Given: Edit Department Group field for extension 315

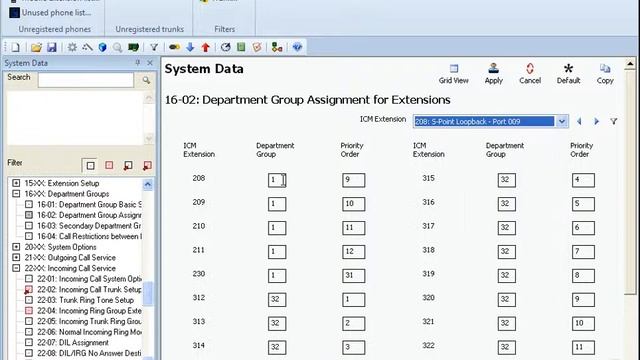Looking at the screenshot, I should tap(507, 180).
